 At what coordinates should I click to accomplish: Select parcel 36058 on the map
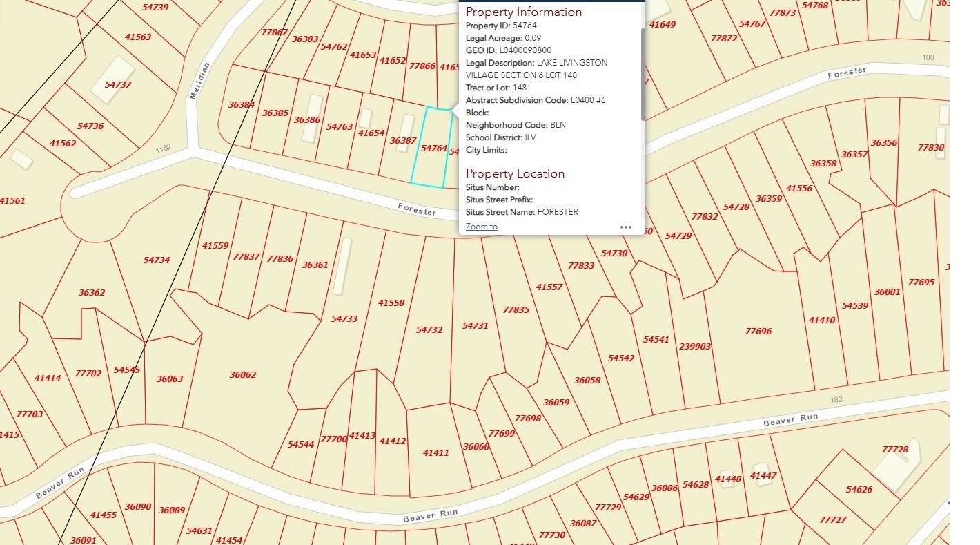[x=587, y=381]
